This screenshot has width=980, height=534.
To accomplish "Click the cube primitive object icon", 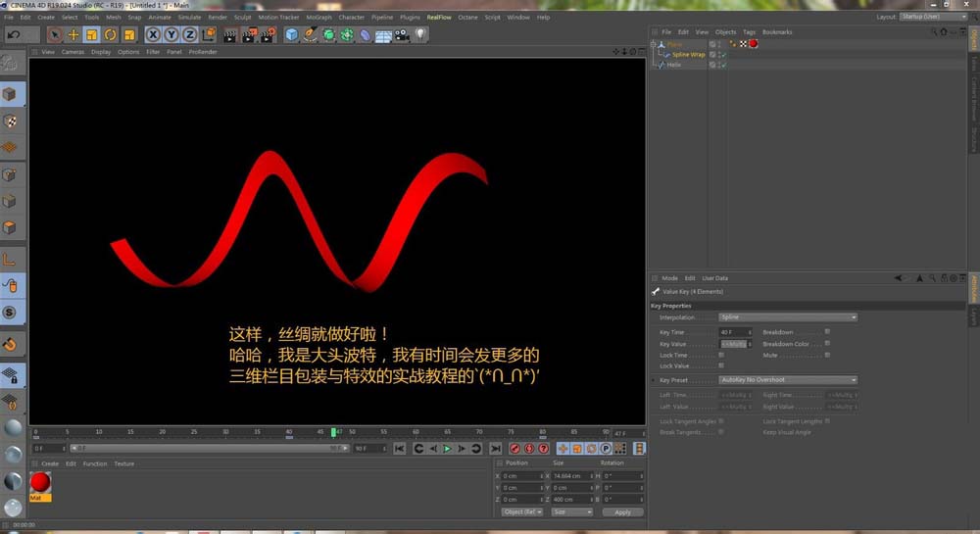I will [x=292, y=34].
